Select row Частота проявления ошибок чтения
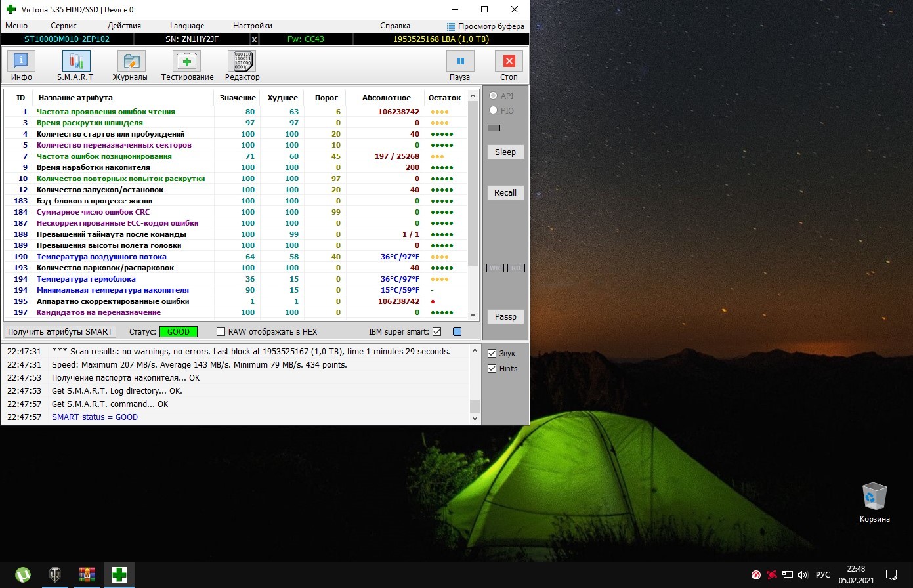Screen dimensions: 913x588 236,112
